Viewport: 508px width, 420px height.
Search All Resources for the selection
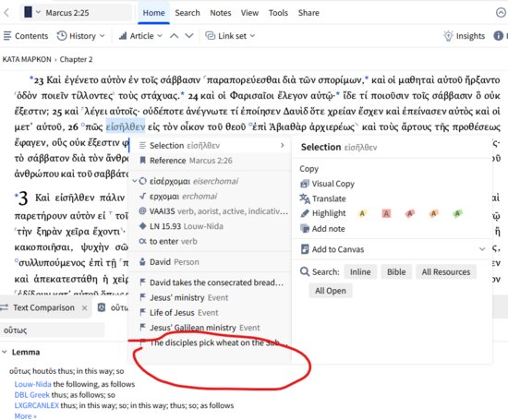pos(446,271)
